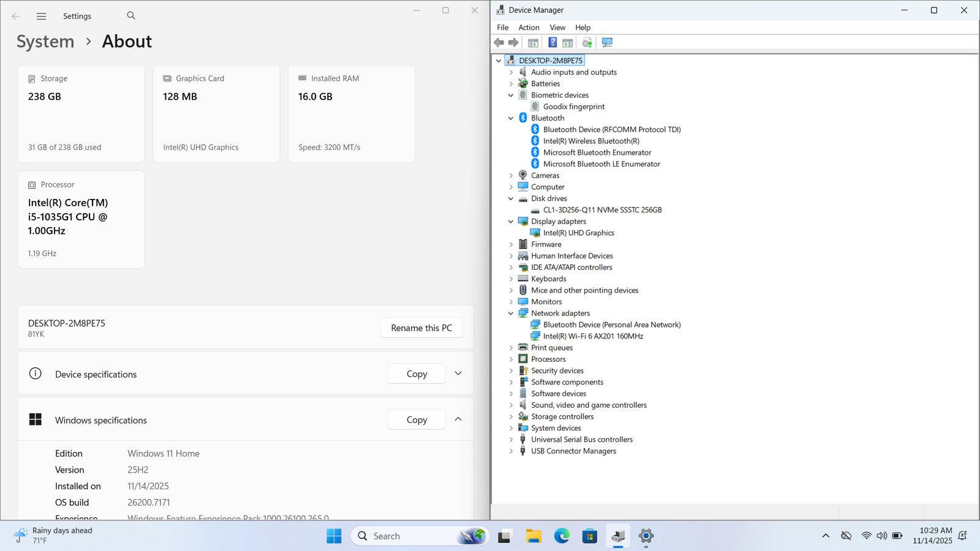Collapse the Bluetooth device category

511,118
